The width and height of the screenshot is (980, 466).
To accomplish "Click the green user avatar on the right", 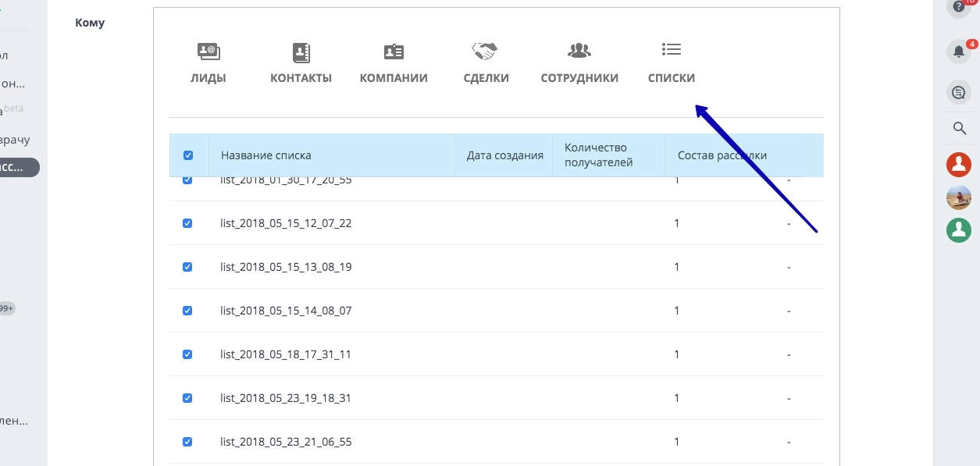I will pyautogui.click(x=959, y=229).
